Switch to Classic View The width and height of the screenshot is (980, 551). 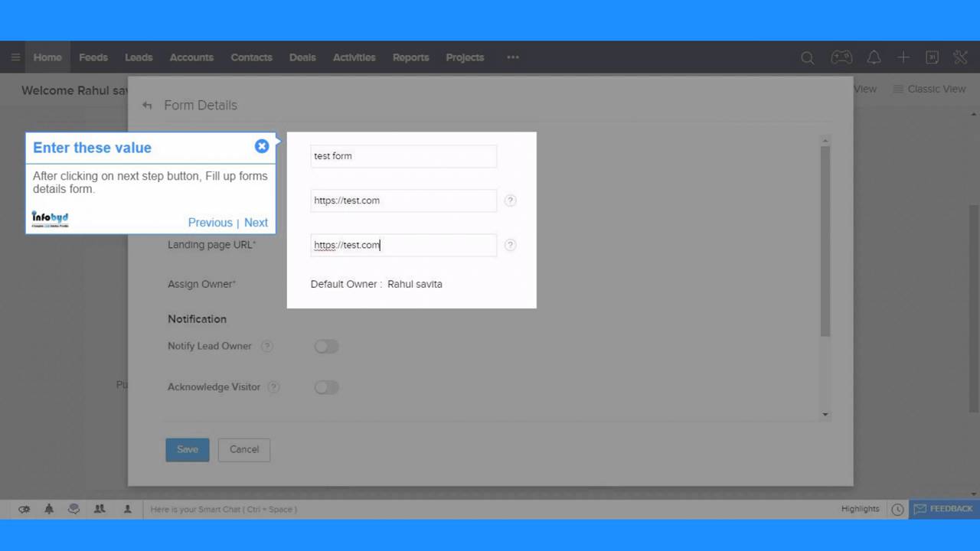929,90
